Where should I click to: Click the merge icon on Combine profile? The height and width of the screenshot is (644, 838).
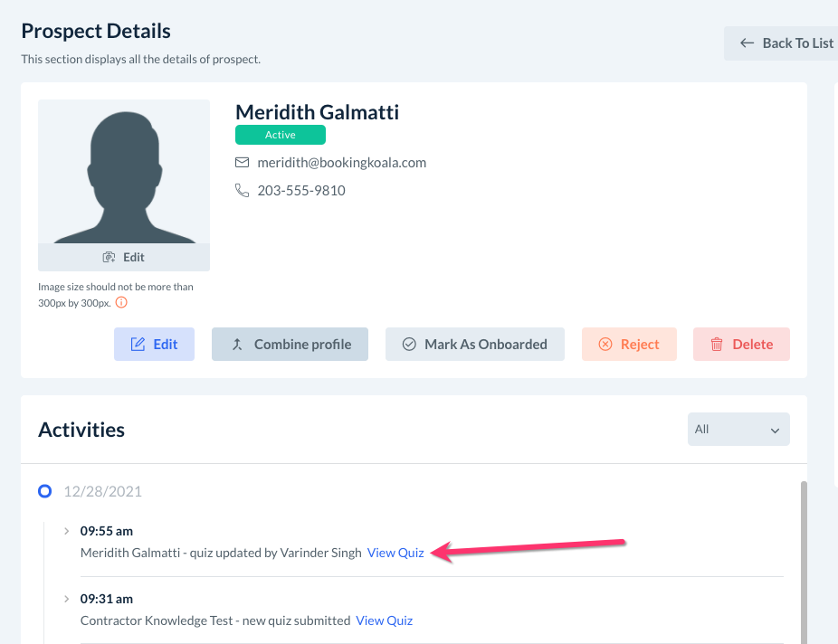[x=237, y=345]
